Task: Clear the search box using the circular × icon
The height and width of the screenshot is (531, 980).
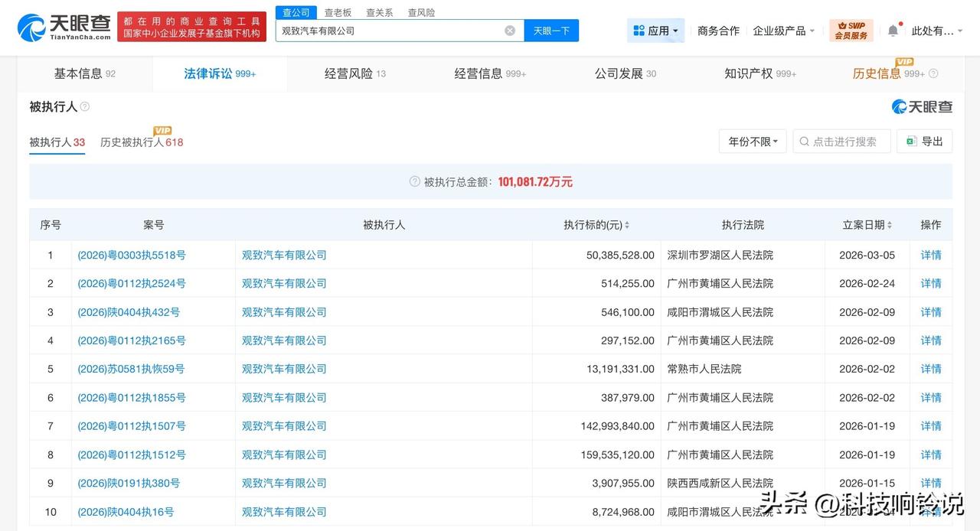Action: (x=510, y=30)
